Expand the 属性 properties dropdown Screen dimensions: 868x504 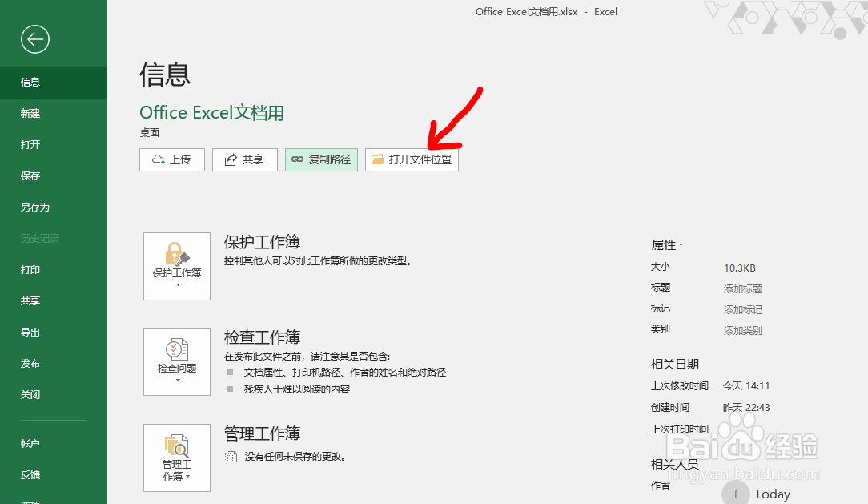pos(680,244)
